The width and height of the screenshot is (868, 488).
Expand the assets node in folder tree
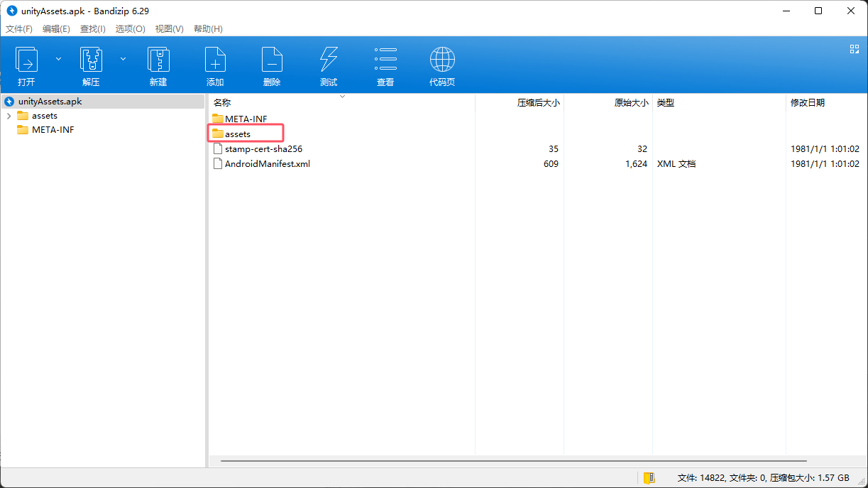[9, 116]
